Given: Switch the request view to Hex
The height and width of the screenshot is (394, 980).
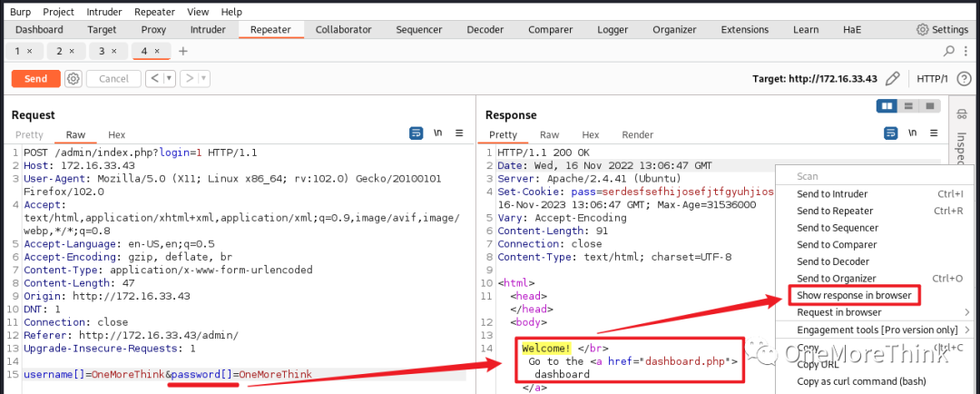Looking at the screenshot, I should pos(116,134).
